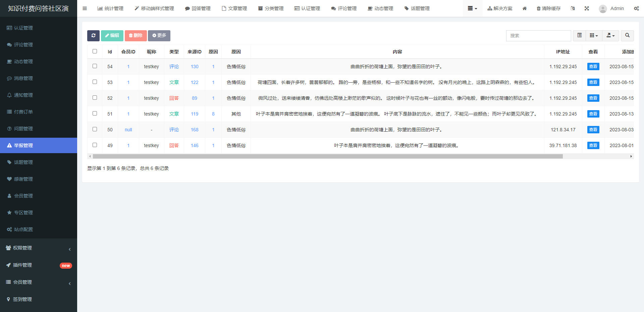This screenshot has height=312, width=644.
Task: Open the settings gears icon at top right
Action: 636,8
